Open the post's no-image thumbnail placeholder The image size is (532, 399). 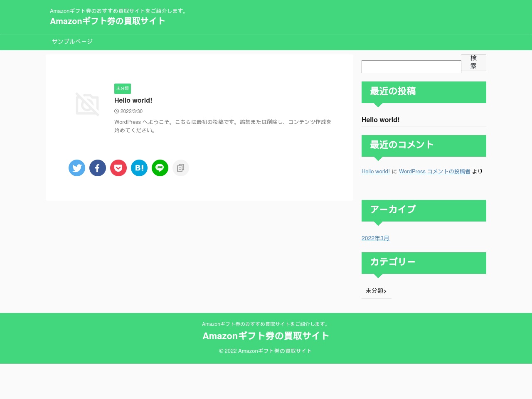(x=87, y=104)
